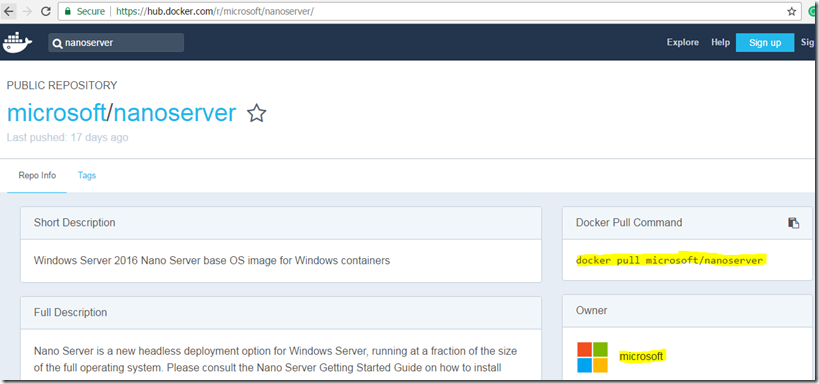Viewport: 819px width, 384px height.
Task: Click the Docker Pull Command heading
Action: click(629, 223)
